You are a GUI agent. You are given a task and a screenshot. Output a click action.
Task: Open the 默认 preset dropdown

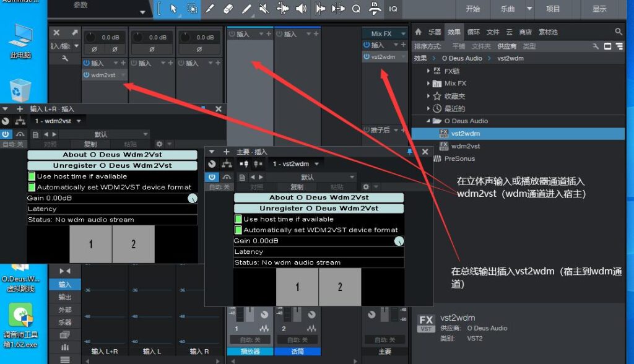pos(307,178)
